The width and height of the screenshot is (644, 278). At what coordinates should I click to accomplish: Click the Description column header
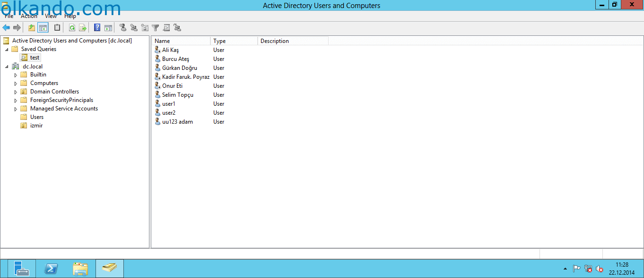pos(293,41)
